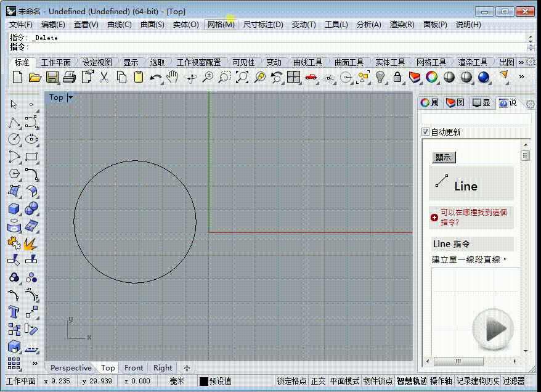Click the Print icon
This screenshot has width=541, height=392.
[70, 76]
